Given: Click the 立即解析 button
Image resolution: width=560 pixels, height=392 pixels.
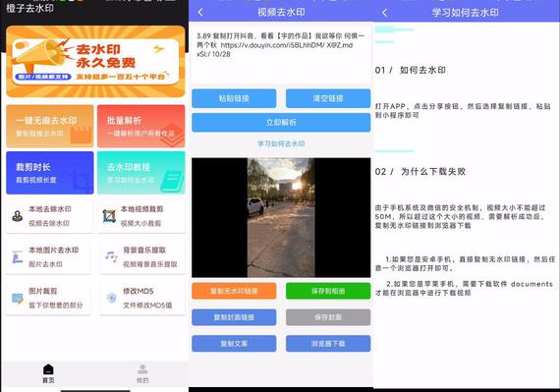Looking at the screenshot, I should [281, 123].
